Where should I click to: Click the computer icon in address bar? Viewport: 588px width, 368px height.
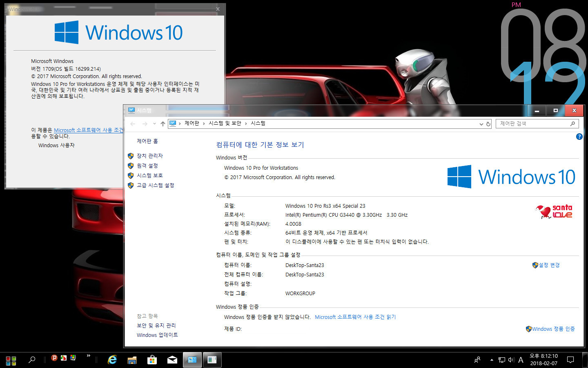173,123
